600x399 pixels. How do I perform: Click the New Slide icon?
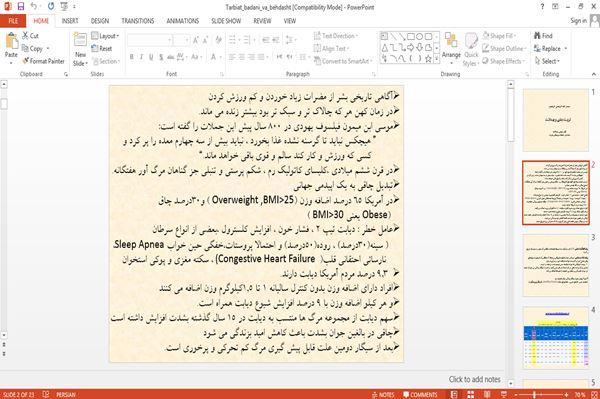pyautogui.click(x=80, y=40)
